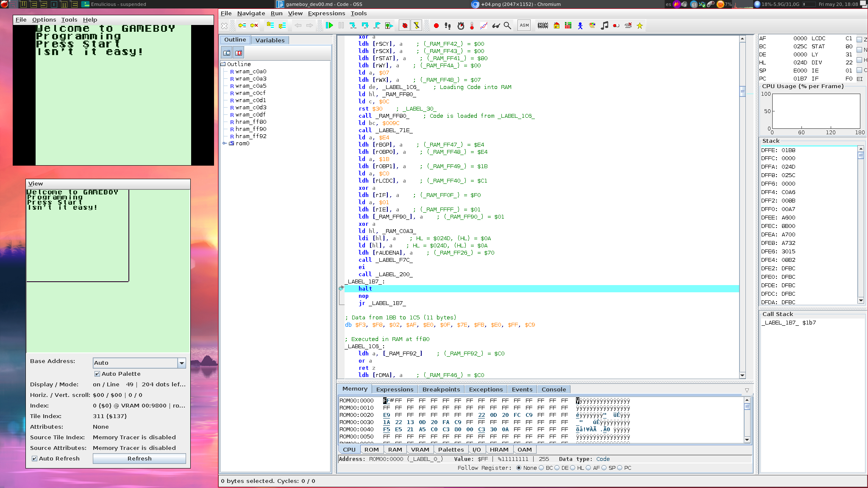Open the audio music note icon
Screen dimensions: 868x488
[x=604, y=25]
